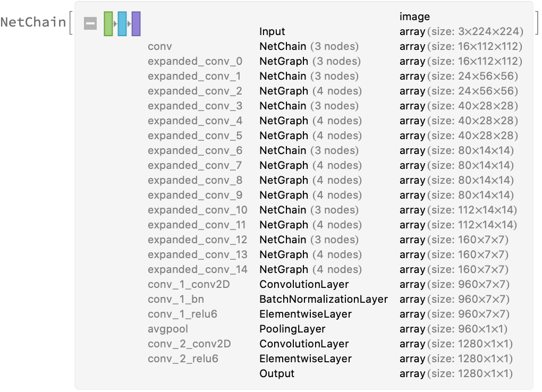Click the expanded_conv_10 layer name
This screenshot has height=392, width=542.
tap(198, 210)
